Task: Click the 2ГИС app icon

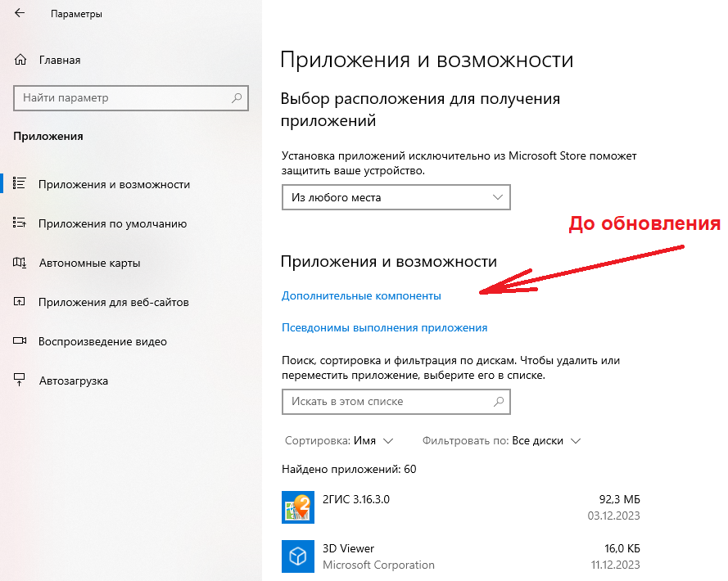Action: (298, 507)
